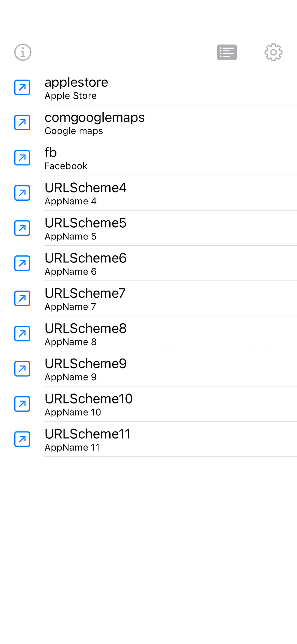
Task: Select URLScheme10 list row
Action: [171, 404]
